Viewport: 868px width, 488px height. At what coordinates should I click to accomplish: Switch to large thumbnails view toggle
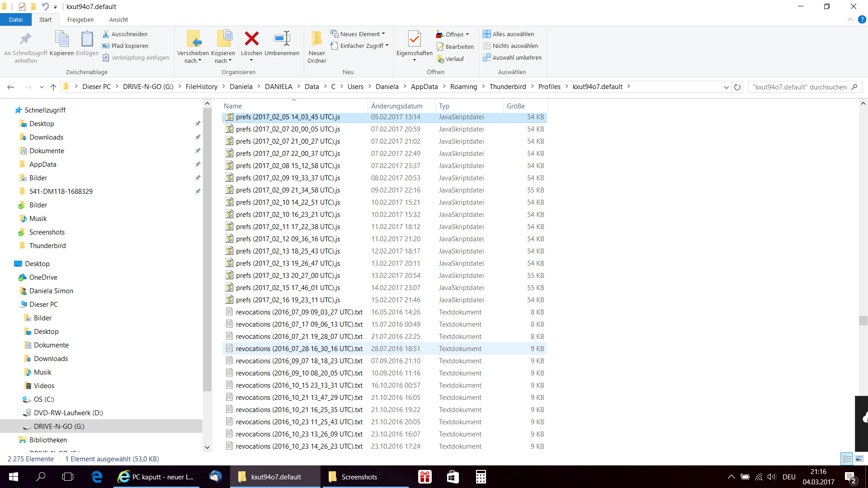pos(859,459)
